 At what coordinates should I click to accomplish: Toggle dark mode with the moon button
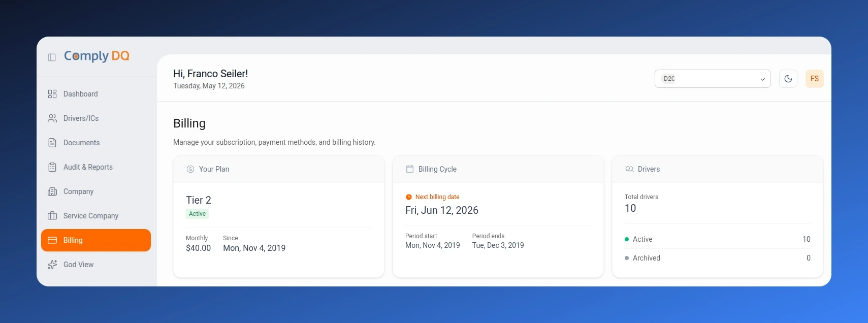(x=788, y=79)
